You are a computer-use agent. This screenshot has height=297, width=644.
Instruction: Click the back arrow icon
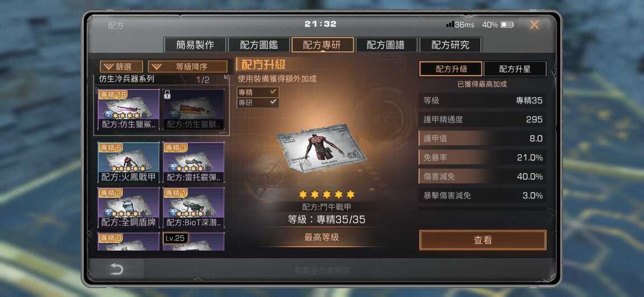(116, 269)
